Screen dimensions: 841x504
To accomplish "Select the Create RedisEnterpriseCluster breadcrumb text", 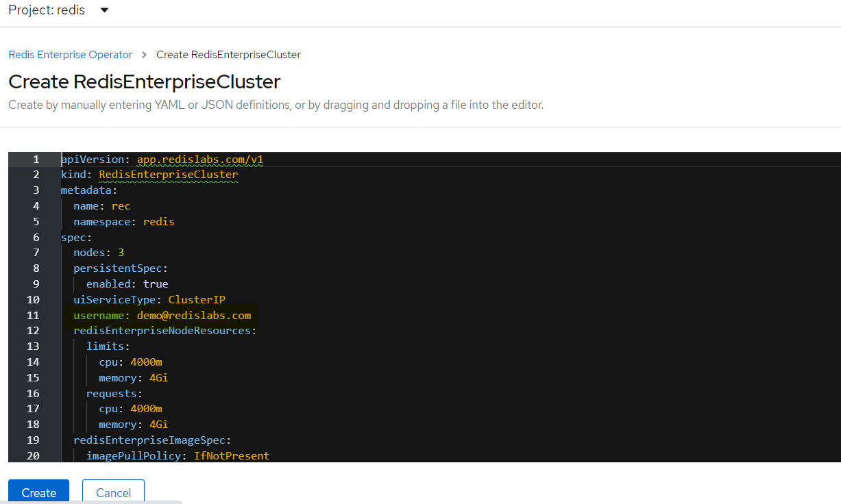I will [228, 54].
